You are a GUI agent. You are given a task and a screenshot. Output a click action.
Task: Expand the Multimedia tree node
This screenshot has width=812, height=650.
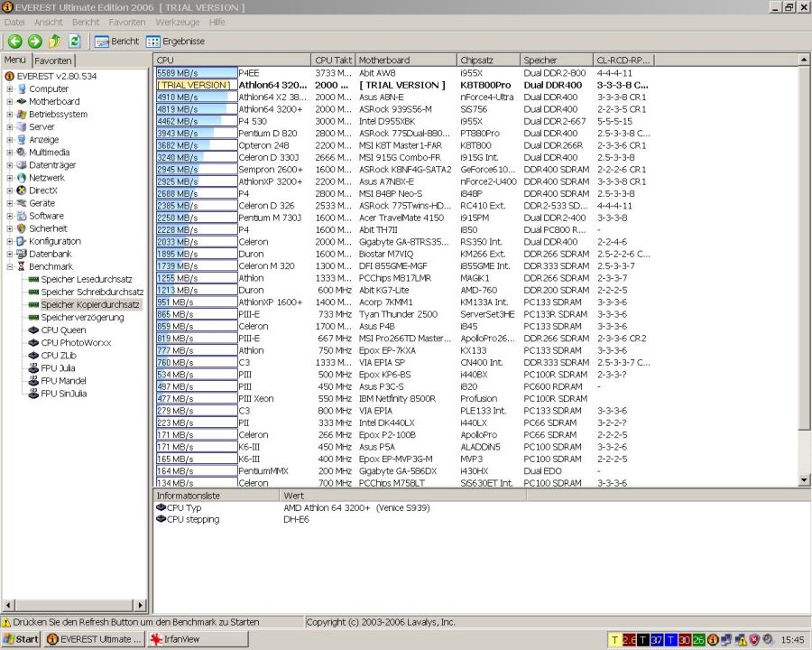9,152
